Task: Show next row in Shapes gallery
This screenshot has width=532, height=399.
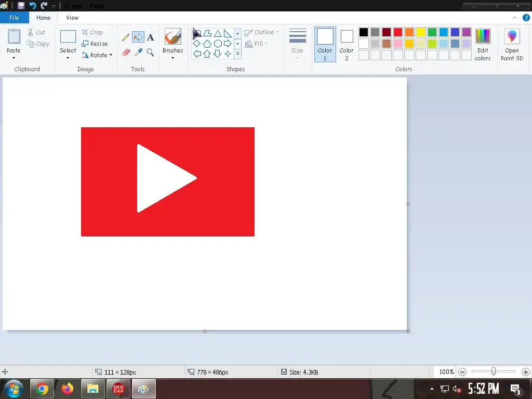Action: [238, 44]
